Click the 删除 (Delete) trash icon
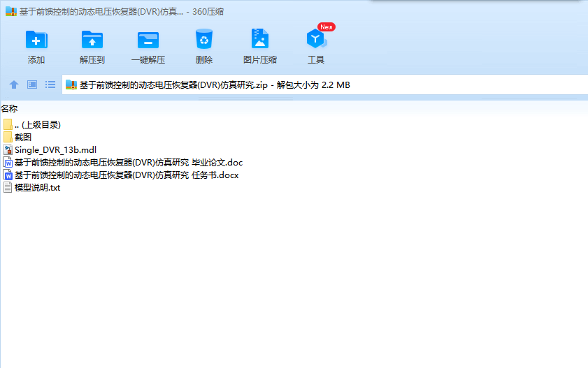The image size is (588, 368). (x=204, y=39)
